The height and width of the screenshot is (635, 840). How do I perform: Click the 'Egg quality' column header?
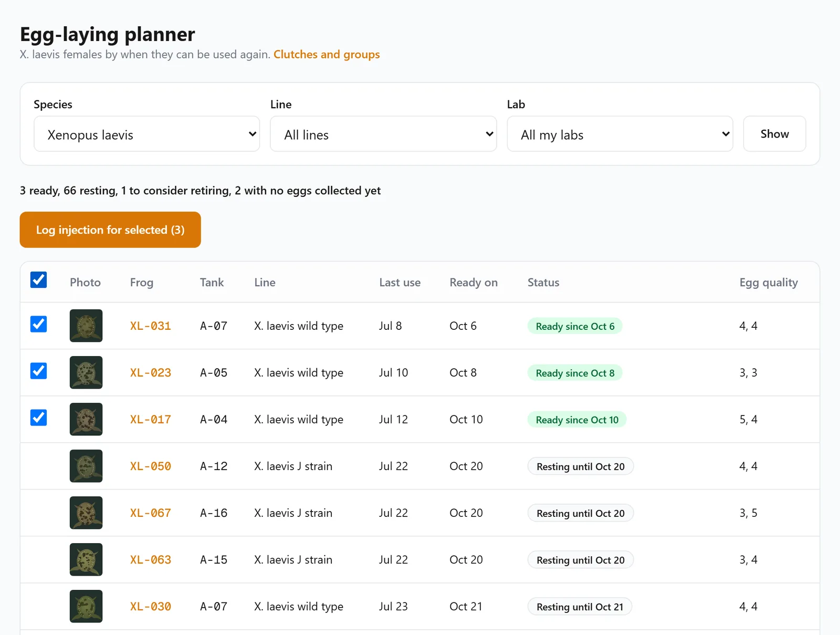pyautogui.click(x=769, y=283)
